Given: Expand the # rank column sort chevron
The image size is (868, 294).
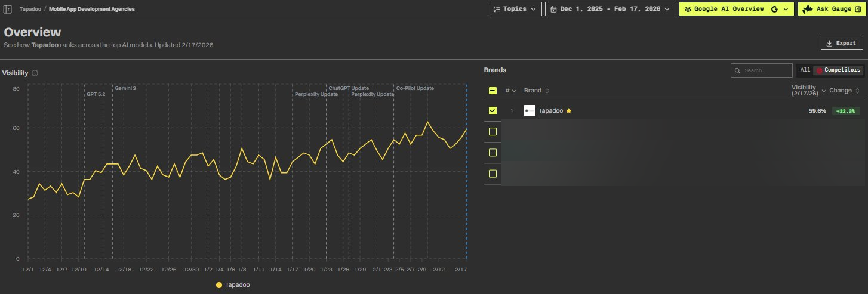Looking at the screenshot, I should pos(515,91).
